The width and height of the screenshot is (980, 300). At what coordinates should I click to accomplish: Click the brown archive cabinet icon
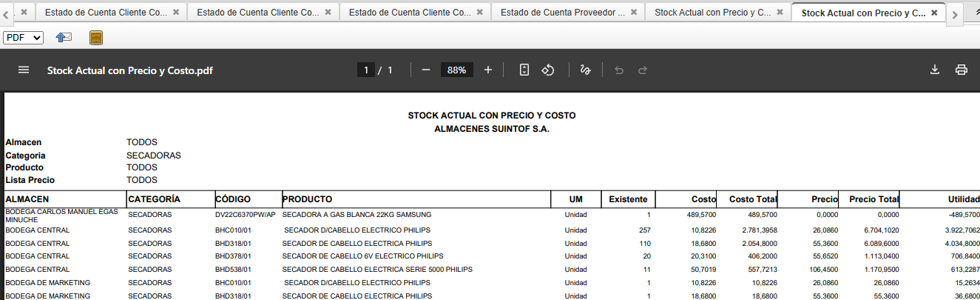point(96,38)
